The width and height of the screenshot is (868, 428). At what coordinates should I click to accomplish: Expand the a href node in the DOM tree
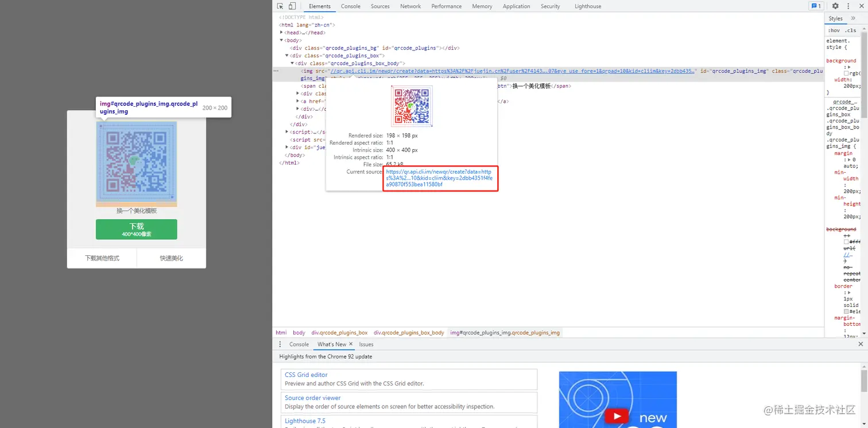point(298,102)
